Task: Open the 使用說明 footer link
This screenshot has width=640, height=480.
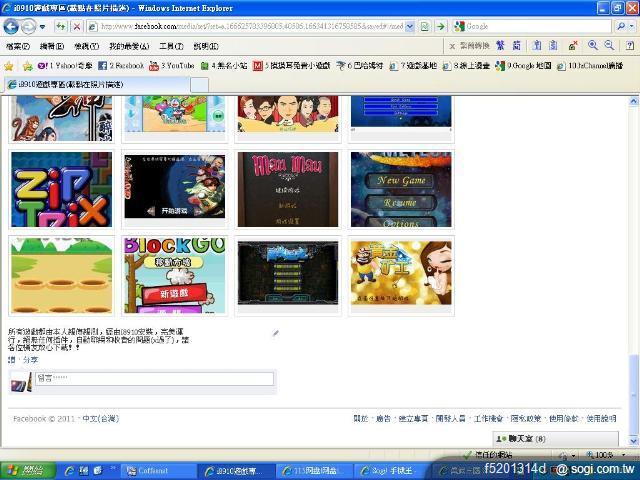Action: point(602,419)
